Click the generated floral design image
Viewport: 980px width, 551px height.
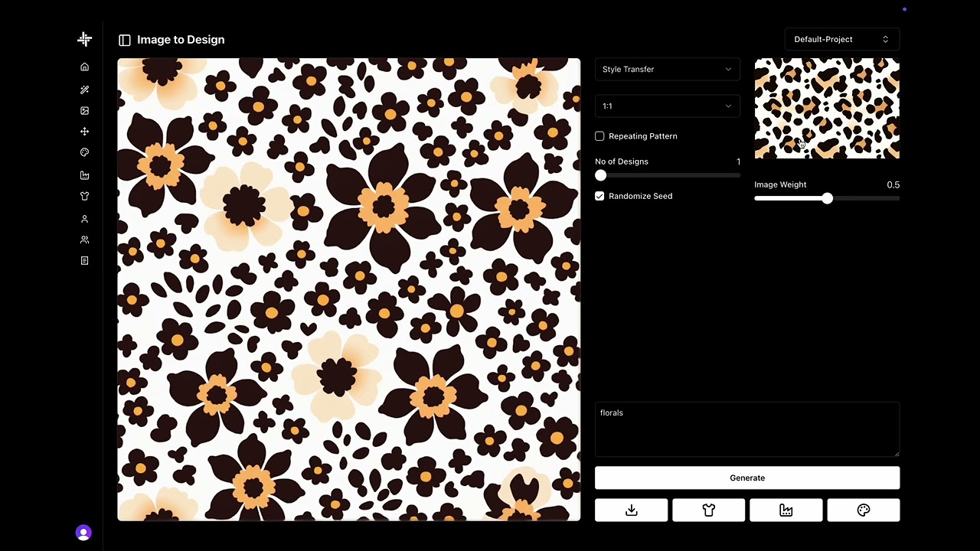click(349, 289)
